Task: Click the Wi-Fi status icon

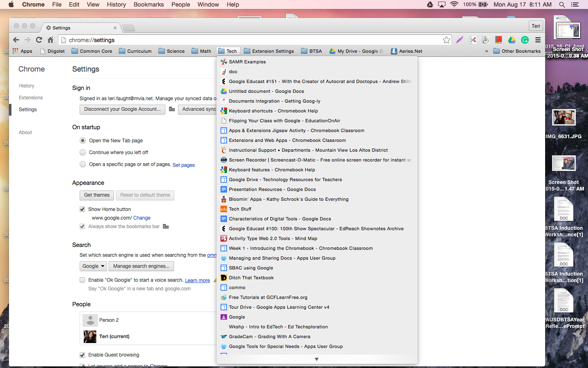Action: coord(454,4)
